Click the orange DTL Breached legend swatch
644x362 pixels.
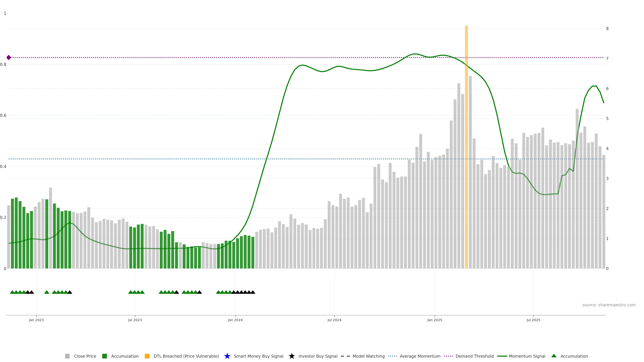pyautogui.click(x=147, y=356)
